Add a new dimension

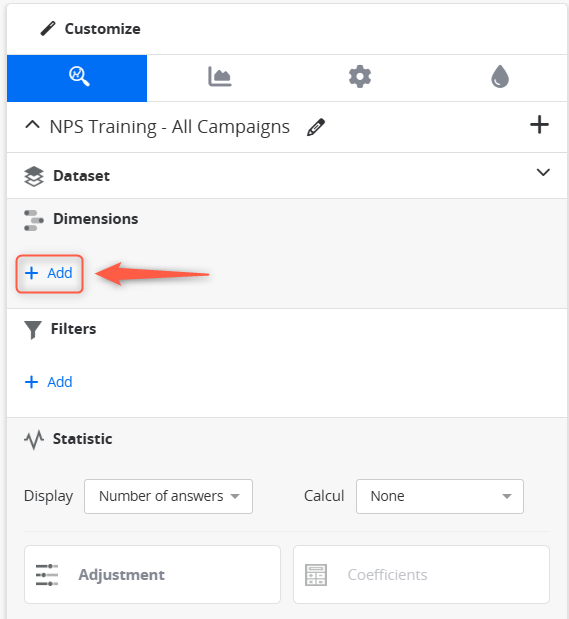(49, 274)
